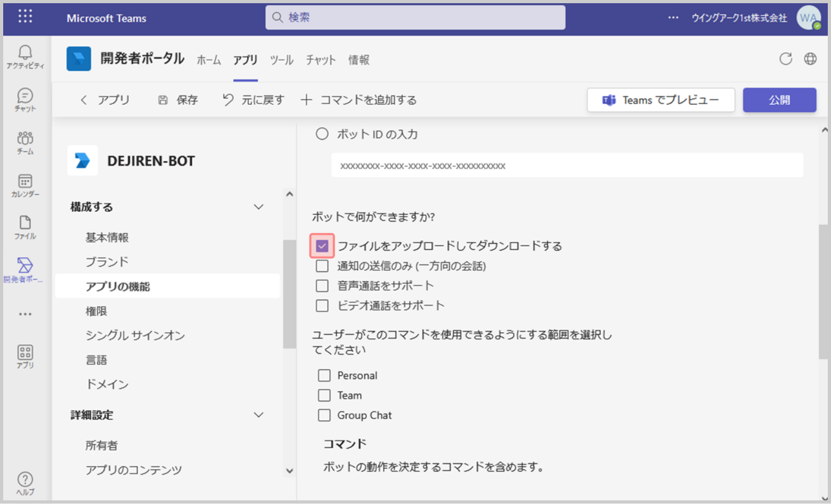The image size is (831, 504).
Task: Open the app launcher grid icon
Action: (25, 16)
